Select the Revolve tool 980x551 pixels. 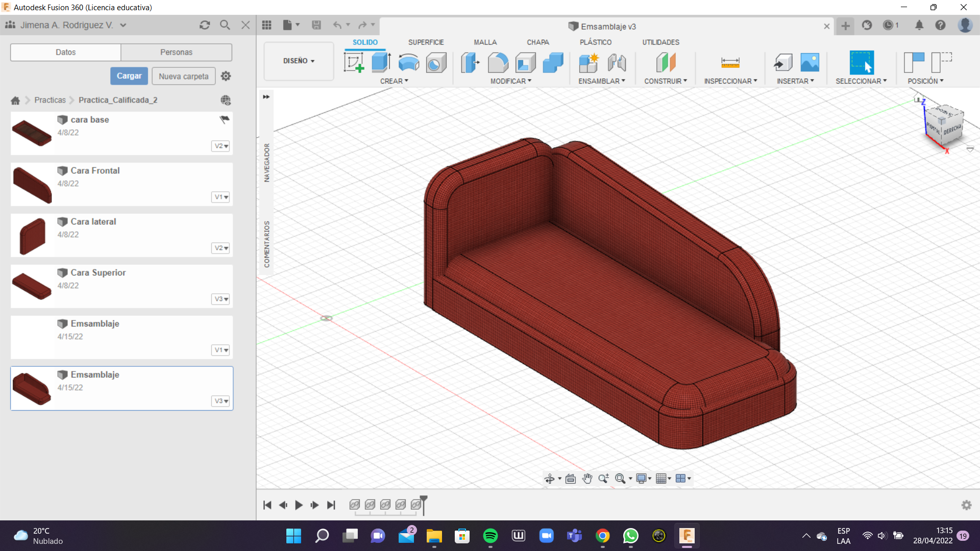tap(408, 63)
